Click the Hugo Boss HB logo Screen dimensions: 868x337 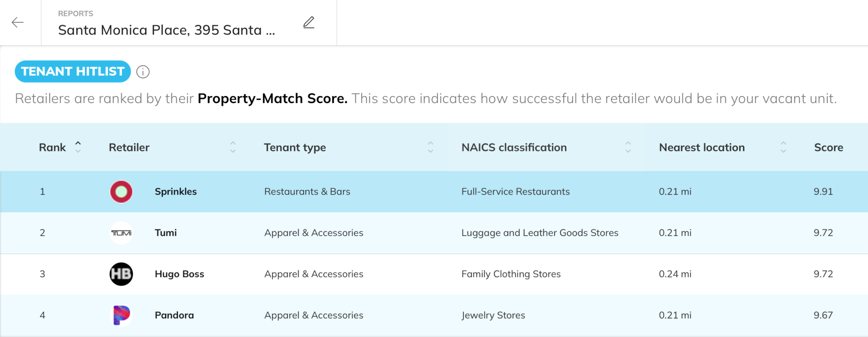click(121, 274)
